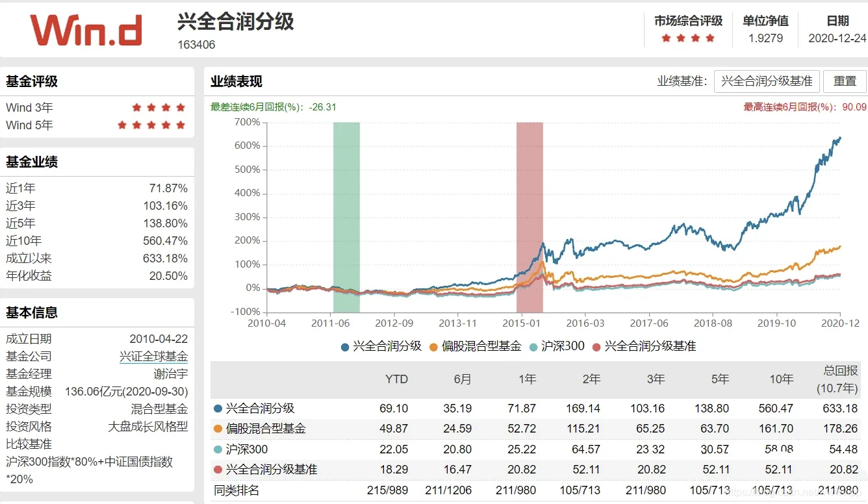Click the fund manager name 谢治宇
The height and width of the screenshot is (504, 868).
(x=171, y=374)
